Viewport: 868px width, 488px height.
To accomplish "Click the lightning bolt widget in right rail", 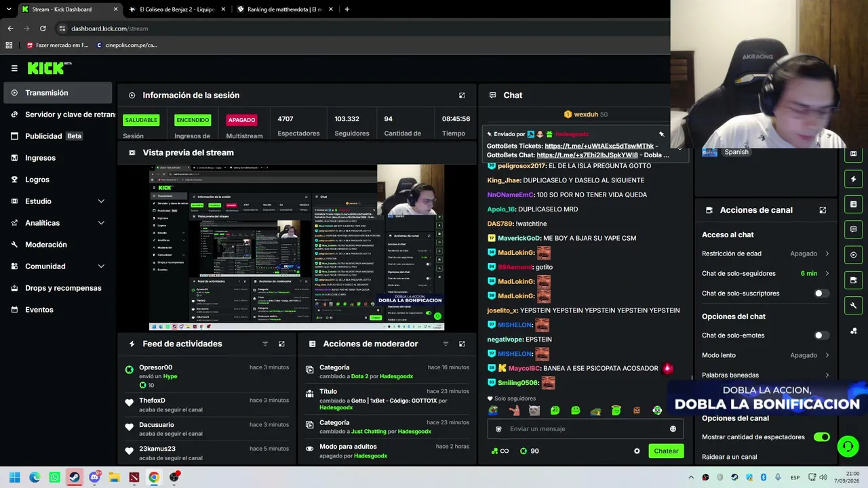I will [854, 179].
